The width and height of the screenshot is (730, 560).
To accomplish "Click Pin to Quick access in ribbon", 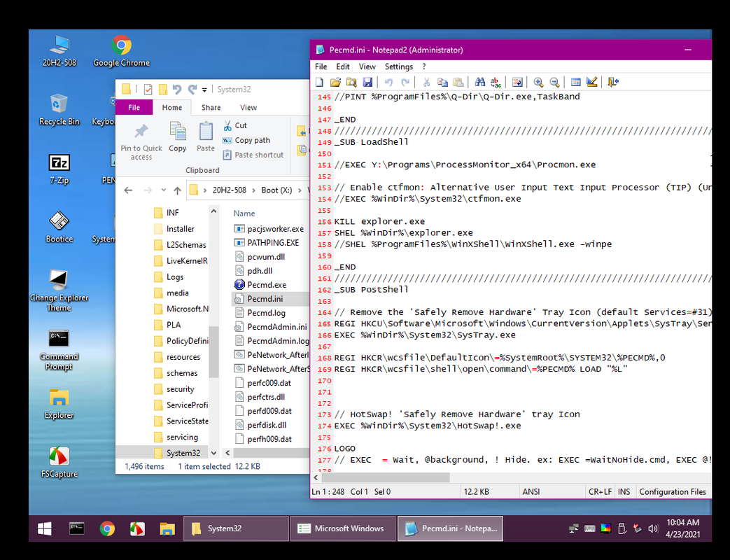I will [141, 141].
